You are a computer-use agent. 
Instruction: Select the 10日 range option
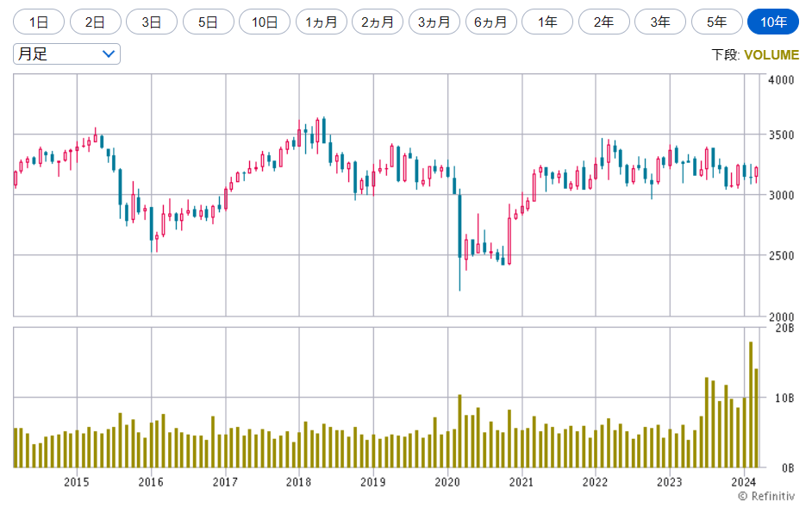(x=265, y=22)
